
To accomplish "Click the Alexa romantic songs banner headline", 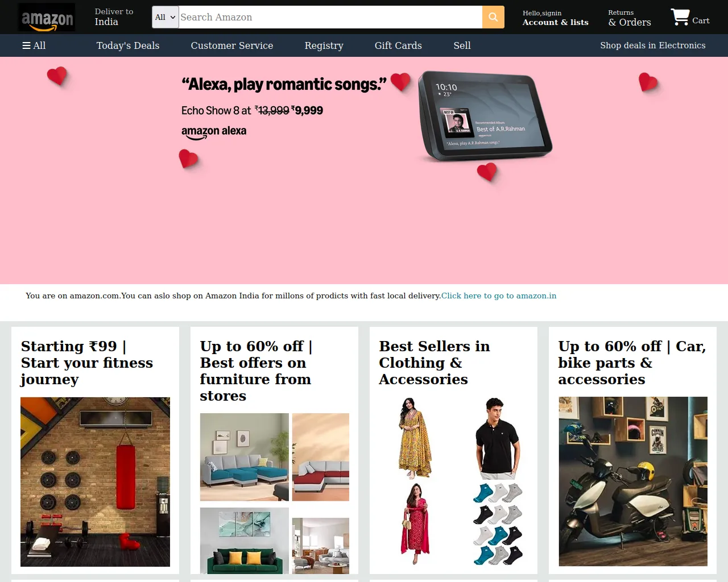I will click(284, 85).
